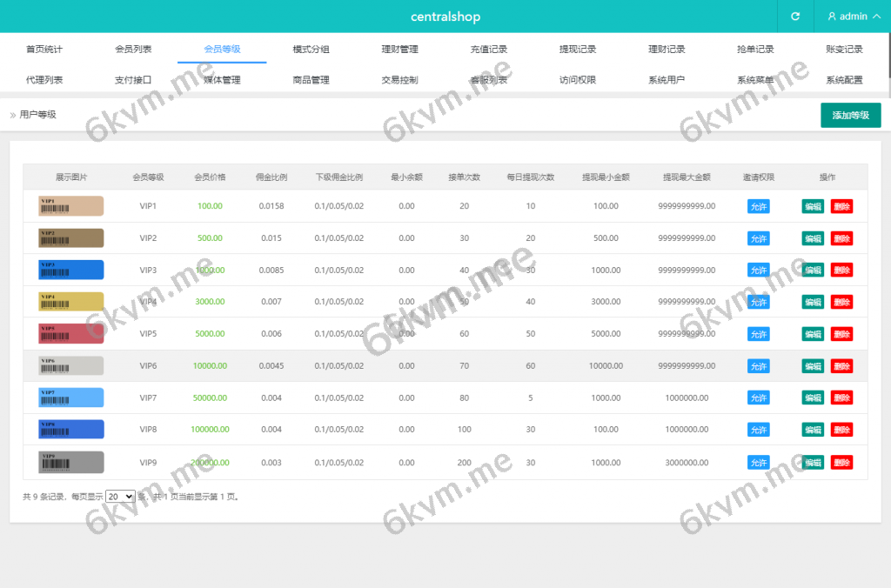The width and height of the screenshot is (891, 588).
Task: Open the page size dropdown showing 20
Action: click(x=120, y=496)
